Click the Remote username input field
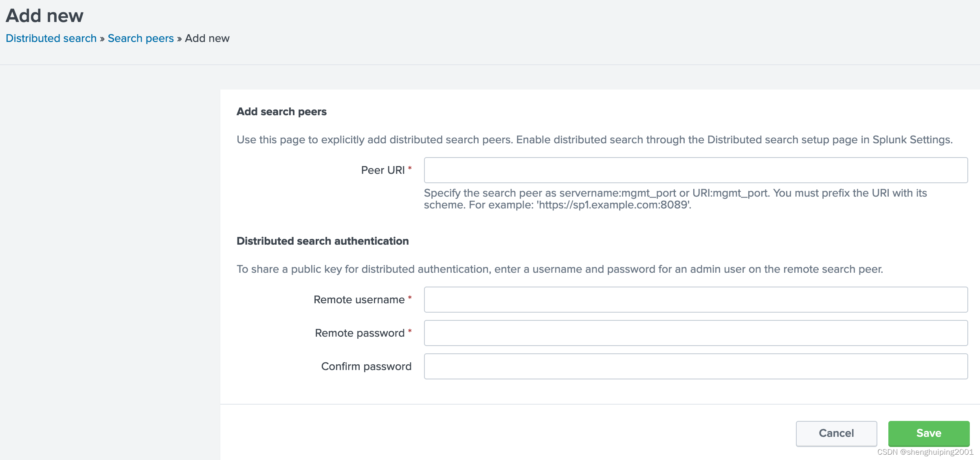The width and height of the screenshot is (980, 460). point(694,299)
